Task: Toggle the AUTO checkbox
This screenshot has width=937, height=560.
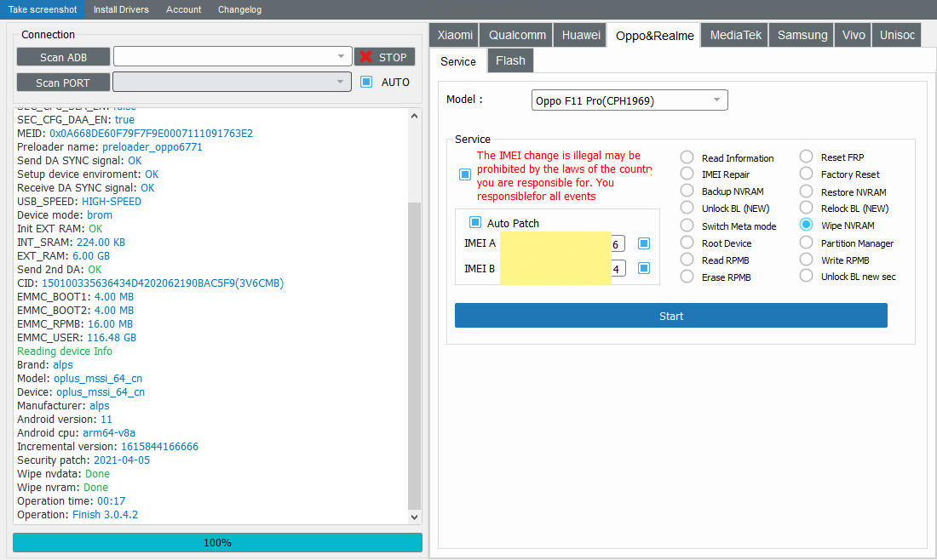Action: pos(366,82)
